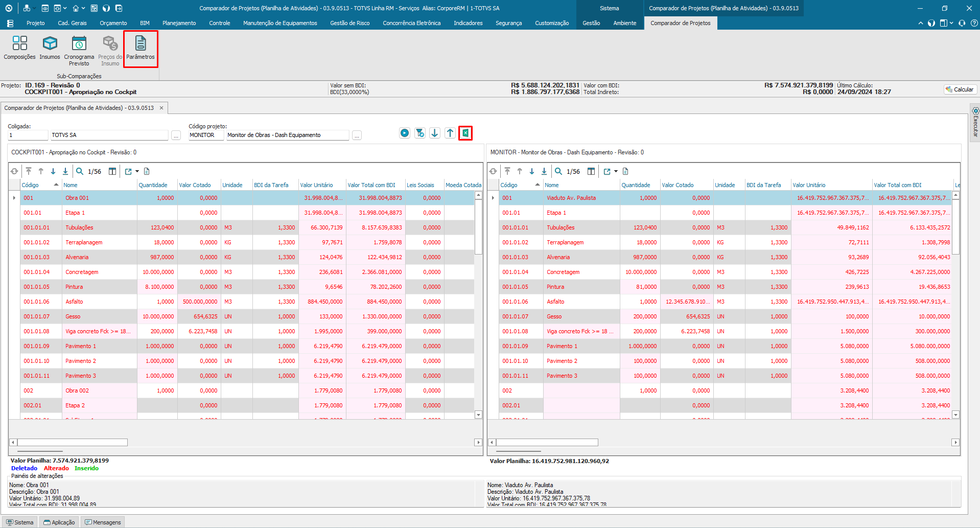Close the Comparador de Projetos document tab
This screenshot has width=980, height=528.
[x=161, y=108]
